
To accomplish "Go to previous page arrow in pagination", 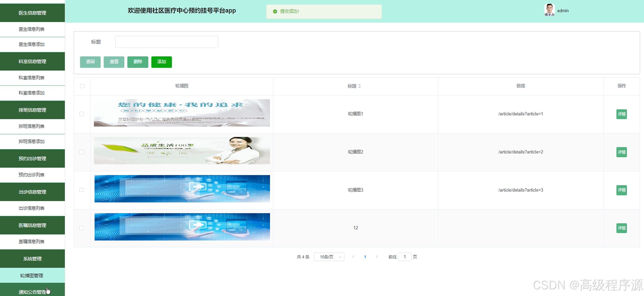I will (353, 257).
